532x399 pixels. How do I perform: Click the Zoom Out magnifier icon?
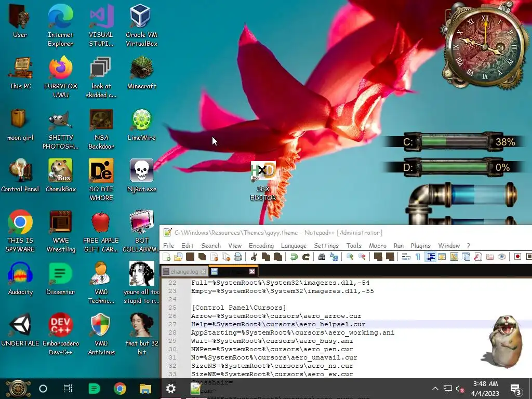[x=362, y=257]
